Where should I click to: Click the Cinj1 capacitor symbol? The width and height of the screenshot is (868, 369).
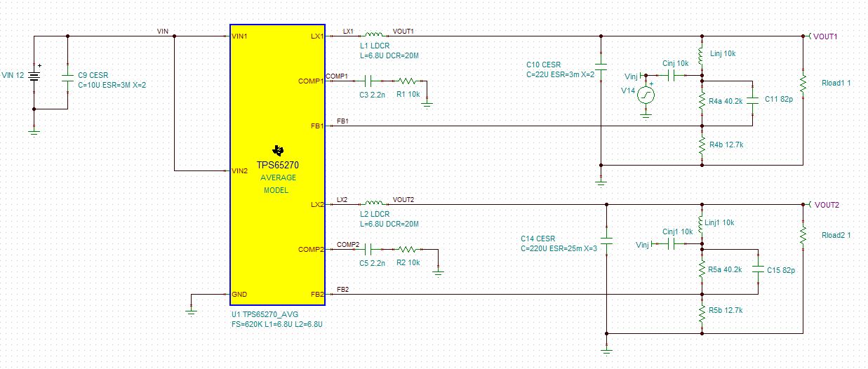671,243
